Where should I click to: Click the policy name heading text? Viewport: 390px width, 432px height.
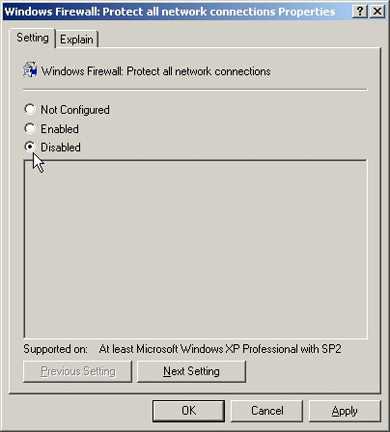156,71
